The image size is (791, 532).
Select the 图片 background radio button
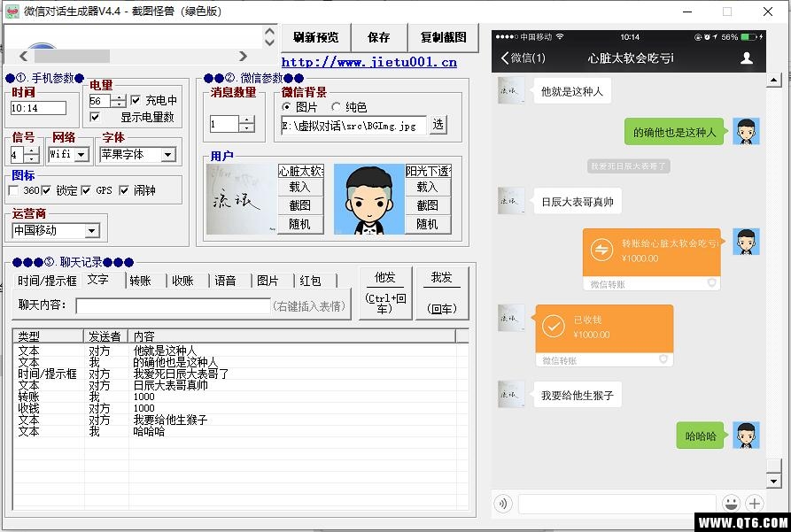click(286, 107)
